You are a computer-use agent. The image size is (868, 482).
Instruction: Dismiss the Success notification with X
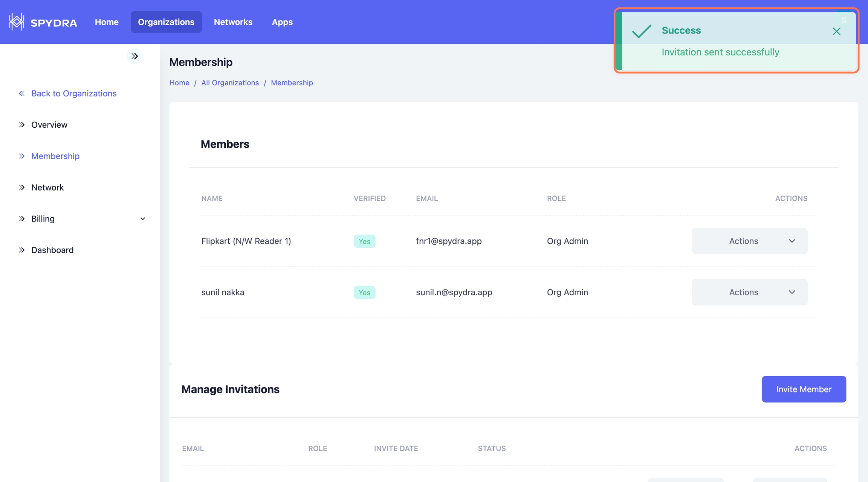click(836, 31)
